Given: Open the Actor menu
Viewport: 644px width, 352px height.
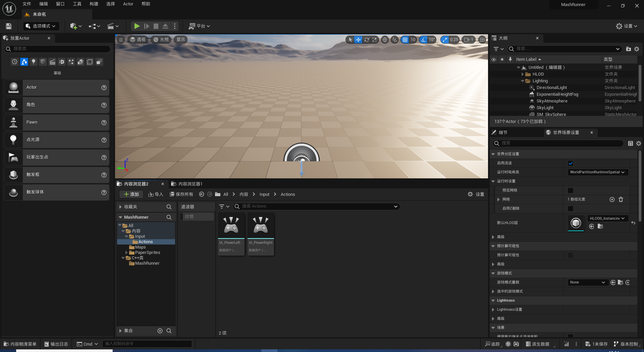Looking at the screenshot, I should click(128, 4).
